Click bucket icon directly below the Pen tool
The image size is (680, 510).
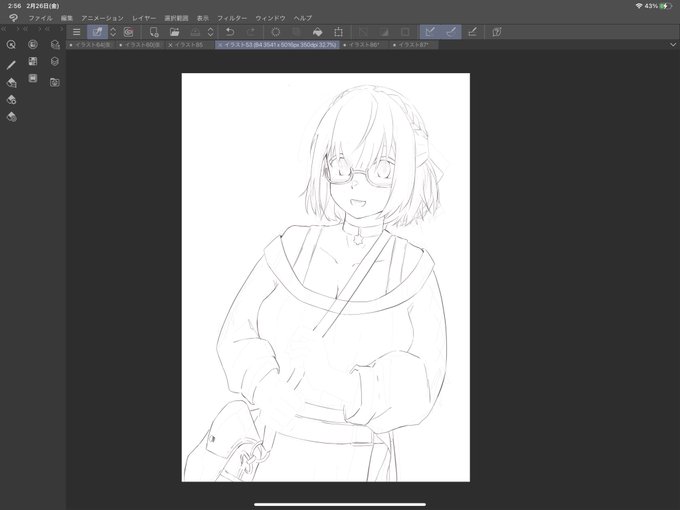coord(11,82)
